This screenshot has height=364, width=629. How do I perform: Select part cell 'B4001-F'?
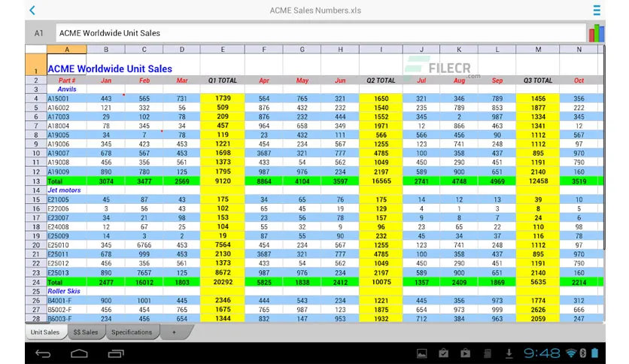[67, 300]
